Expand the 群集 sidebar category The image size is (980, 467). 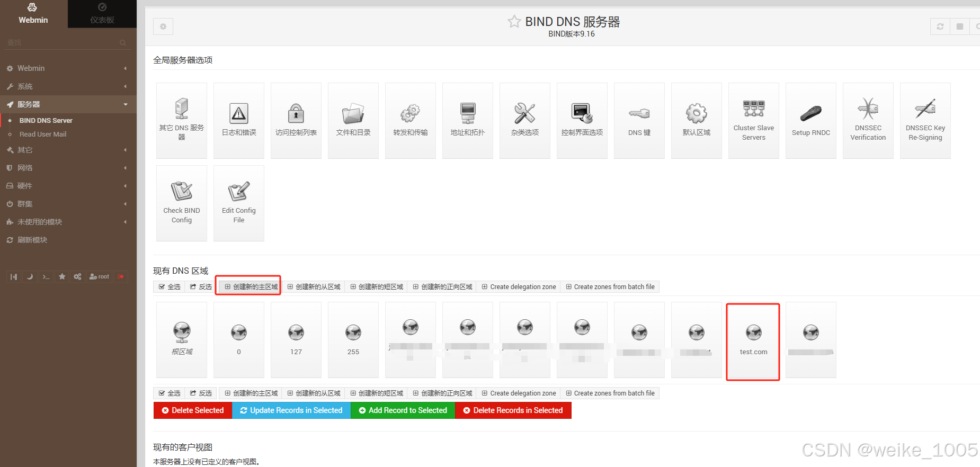[x=68, y=204]
